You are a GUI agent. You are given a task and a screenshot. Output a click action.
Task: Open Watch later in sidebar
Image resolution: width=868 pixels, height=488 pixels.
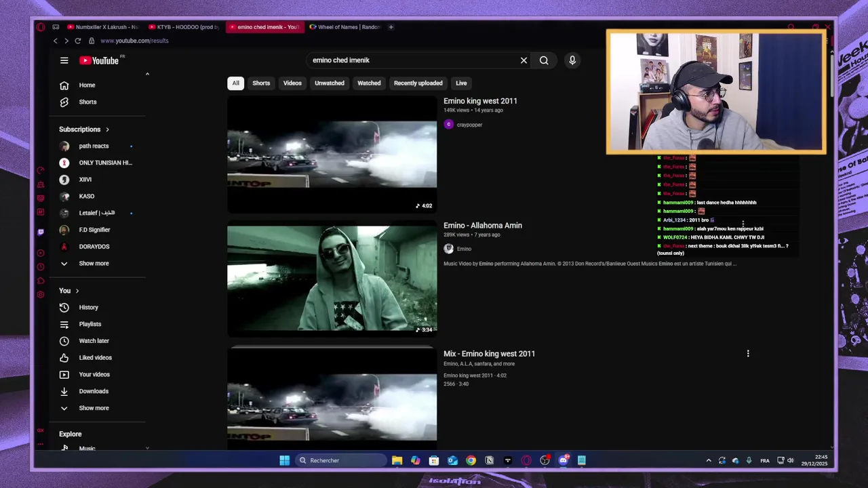tap(94, 341)
